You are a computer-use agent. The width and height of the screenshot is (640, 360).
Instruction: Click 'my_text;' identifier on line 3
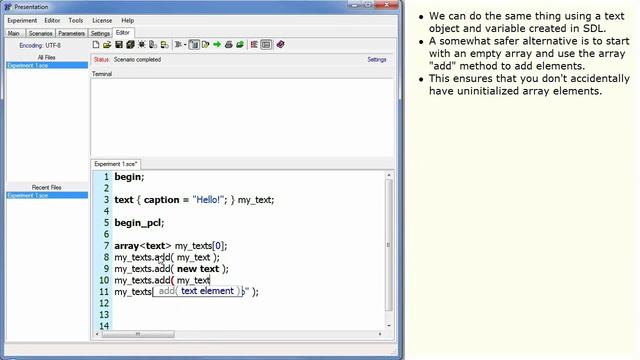(x=256, y=200)
